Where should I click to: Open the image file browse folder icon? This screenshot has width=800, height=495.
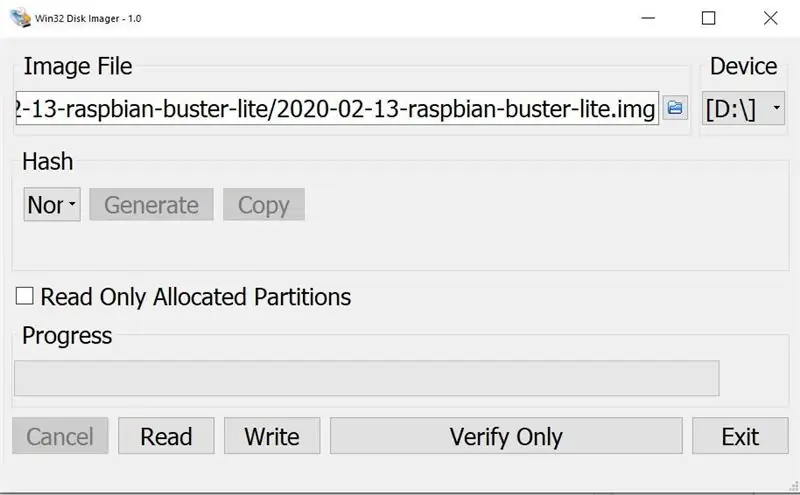(675, 108)
